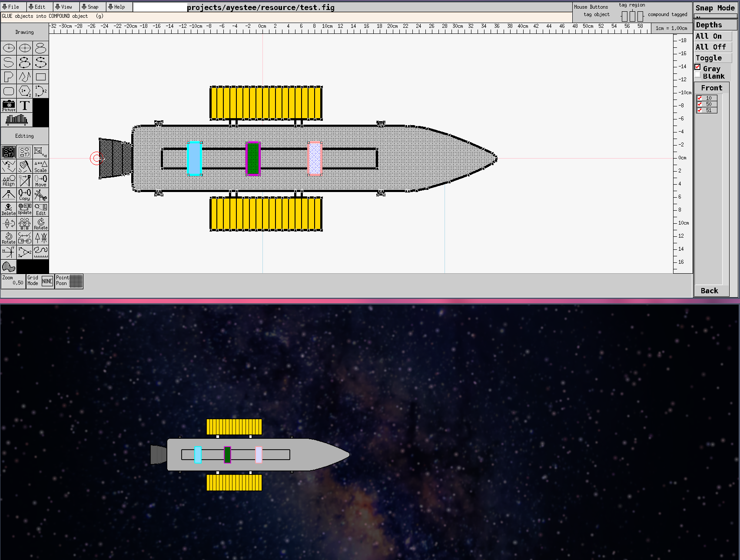Select the Align objects tool
Screen dimensions: 740x560
[9, 180]
